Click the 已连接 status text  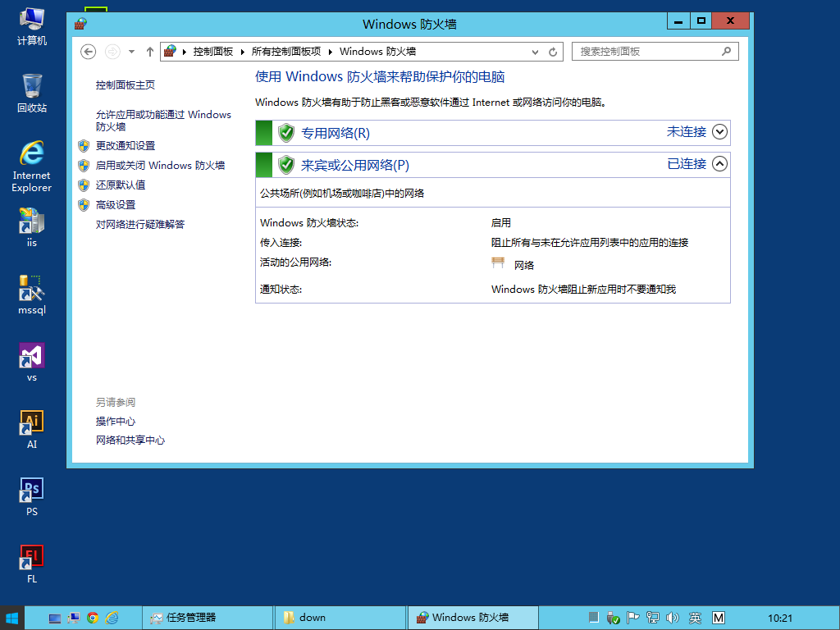687,163
